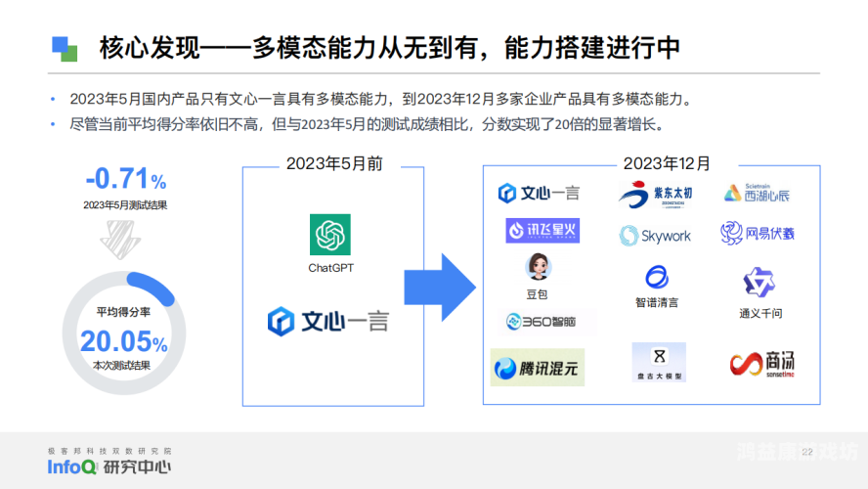Click the 商汤 sensetime logo
Image resolution: width=868 pixels, height=489 pixels.
[x=761, y=364]
